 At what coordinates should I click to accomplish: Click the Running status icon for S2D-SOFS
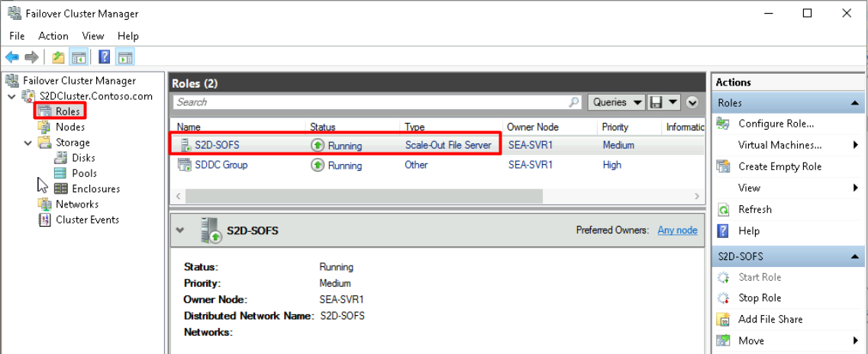(317, 146)
